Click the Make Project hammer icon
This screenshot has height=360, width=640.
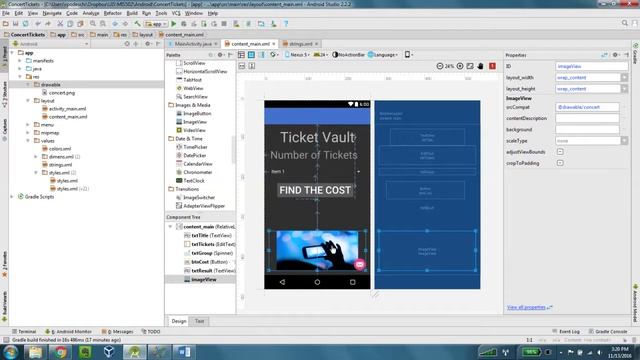tap(137, 24)
